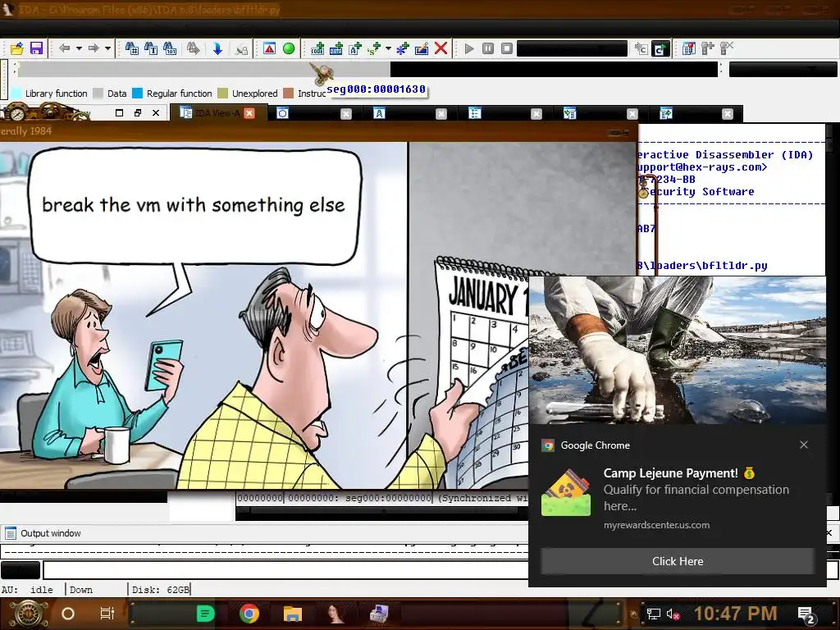Click the muted volume tray icon
This screenshot has width=840, height=630.
[673, 614]
